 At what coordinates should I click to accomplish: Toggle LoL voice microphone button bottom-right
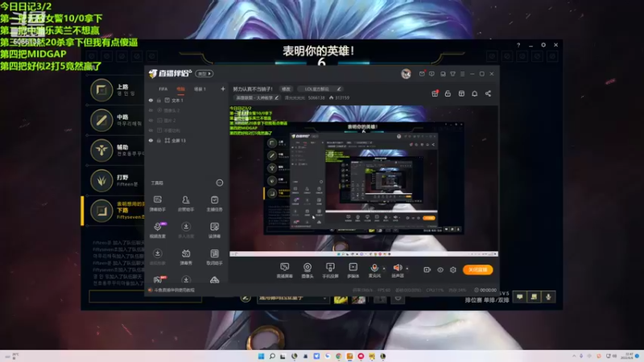tap(548, 297)
